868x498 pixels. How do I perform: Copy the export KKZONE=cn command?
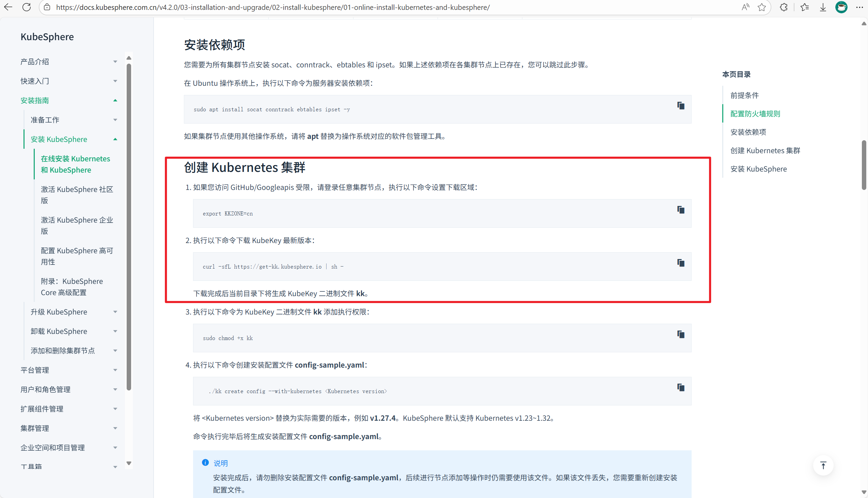pos(680,210)
